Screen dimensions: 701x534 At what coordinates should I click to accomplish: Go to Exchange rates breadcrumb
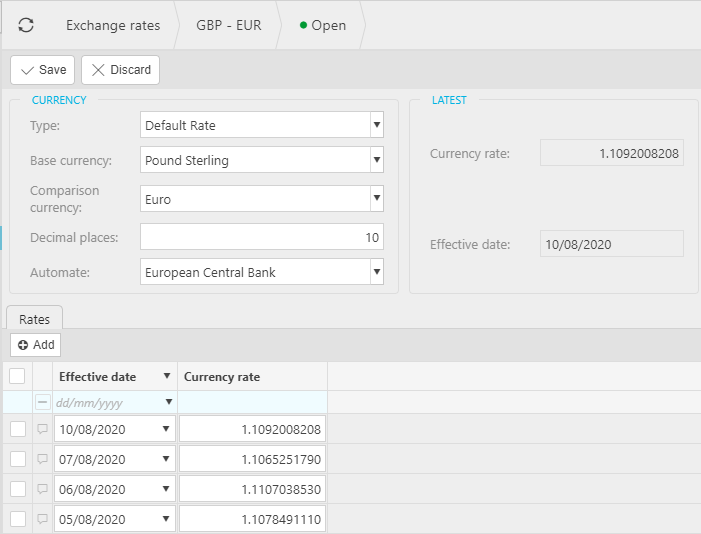113,25
